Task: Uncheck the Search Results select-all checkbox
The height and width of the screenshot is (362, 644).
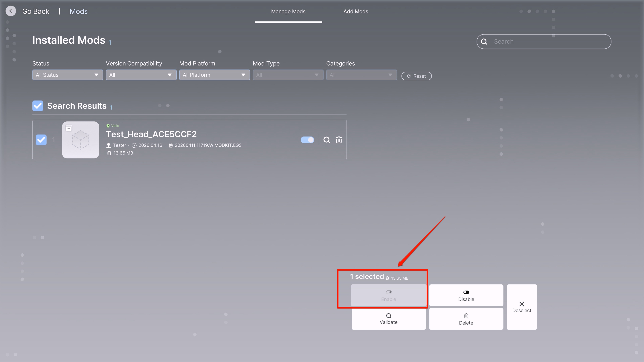Action: [38, 106]
